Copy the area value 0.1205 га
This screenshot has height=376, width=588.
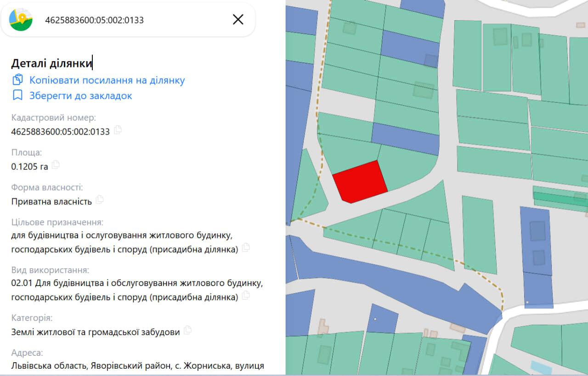pyautogui.click(x=56, y=164)
